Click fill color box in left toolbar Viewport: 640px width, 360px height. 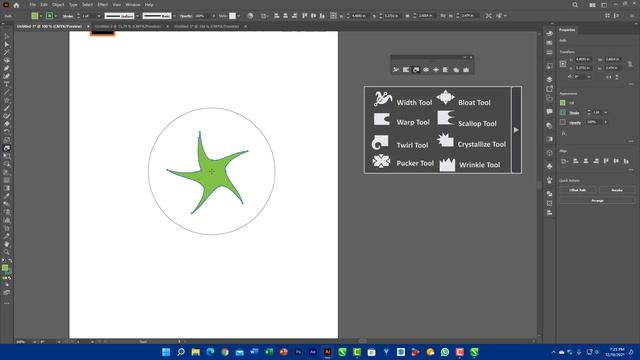(x=5, y=268)
